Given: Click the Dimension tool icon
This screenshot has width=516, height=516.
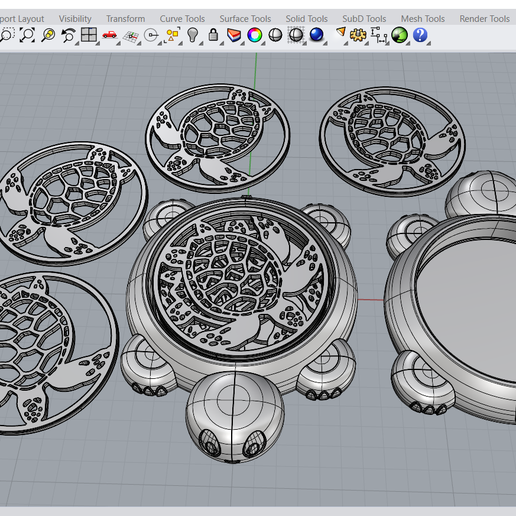Looking at the screenshot, I should (379, 35).
